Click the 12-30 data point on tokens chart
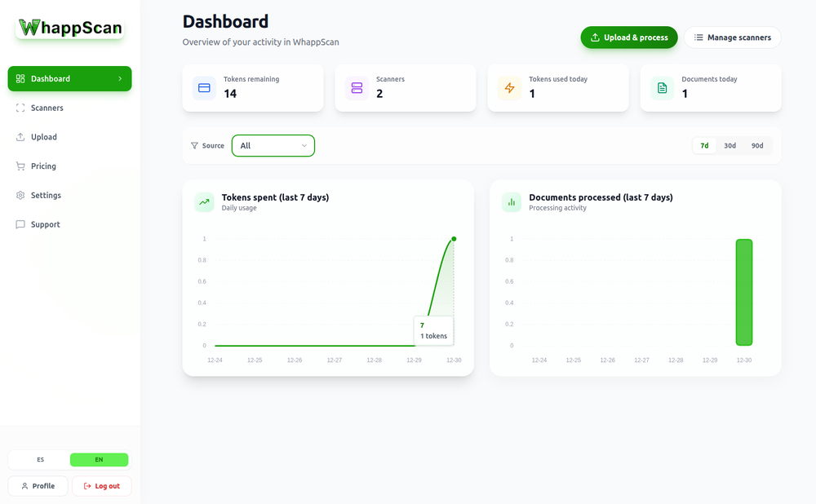Screen dimensions: 816x504 pyautogui.click(x=454, y=239)
